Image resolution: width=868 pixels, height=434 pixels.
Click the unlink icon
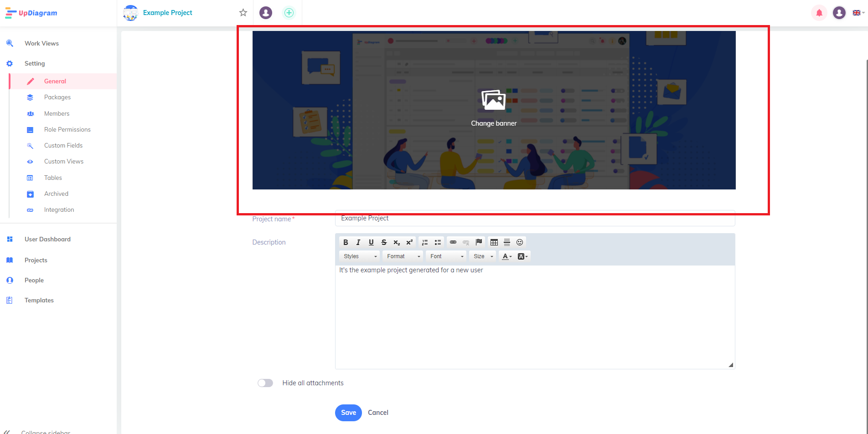point(466,242)
